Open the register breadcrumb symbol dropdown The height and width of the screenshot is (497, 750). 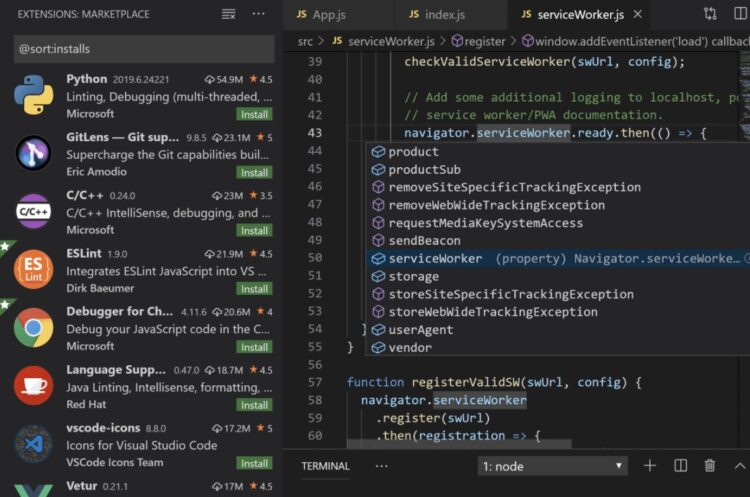coord(478,41)
